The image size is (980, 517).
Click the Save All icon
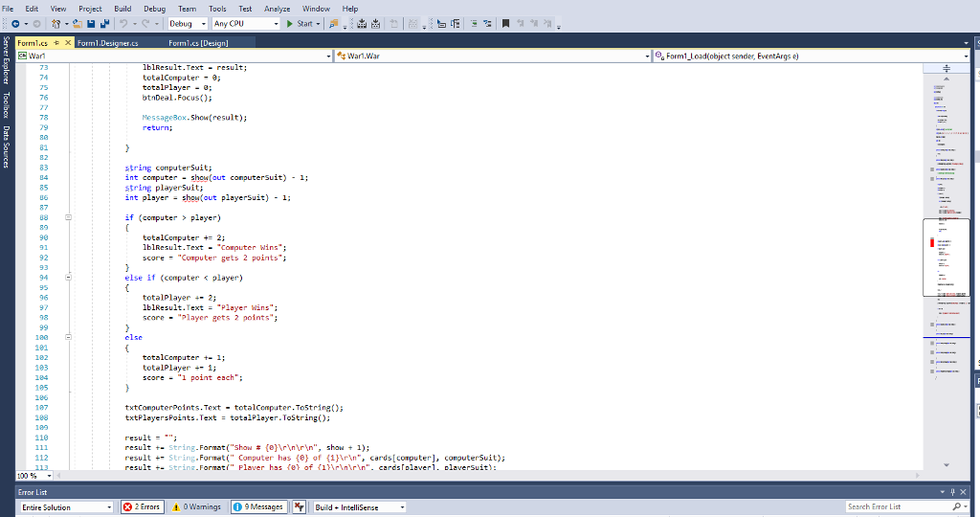pyautogui.click(x=104, y=24)
